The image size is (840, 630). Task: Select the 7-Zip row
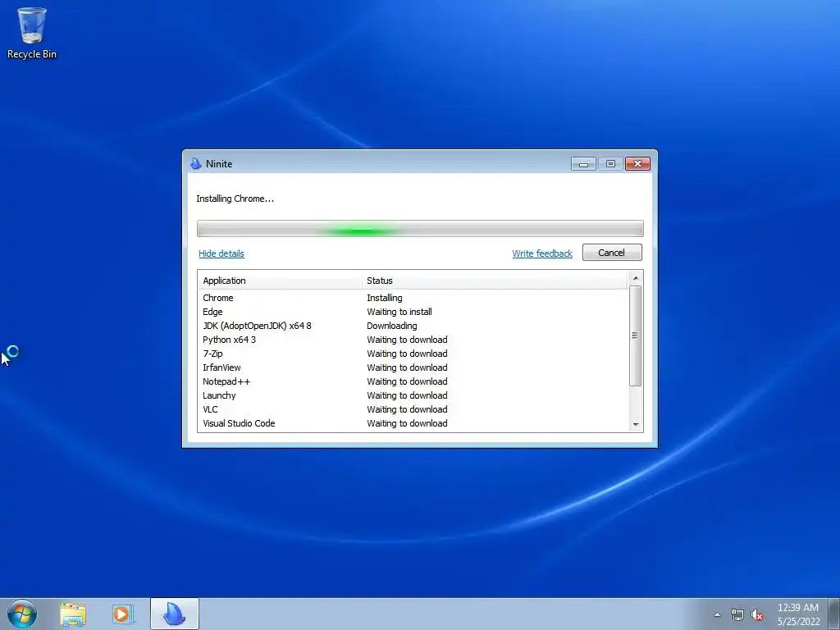click(x=413, y=354)
